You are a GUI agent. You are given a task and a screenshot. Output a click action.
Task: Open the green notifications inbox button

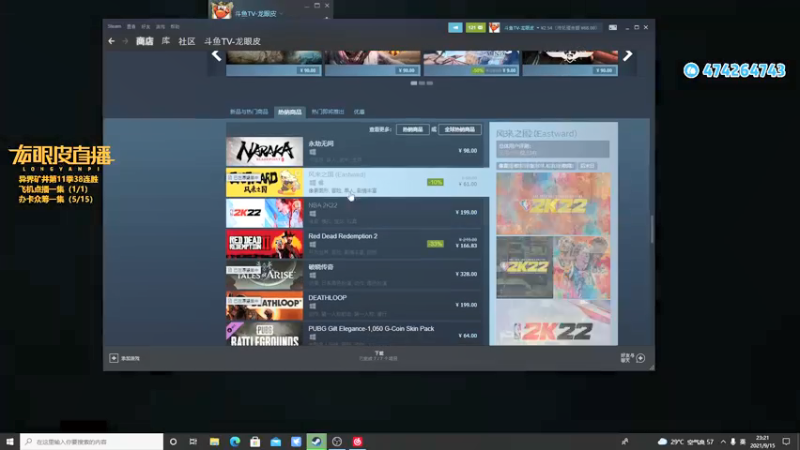[x=475, y=28]
